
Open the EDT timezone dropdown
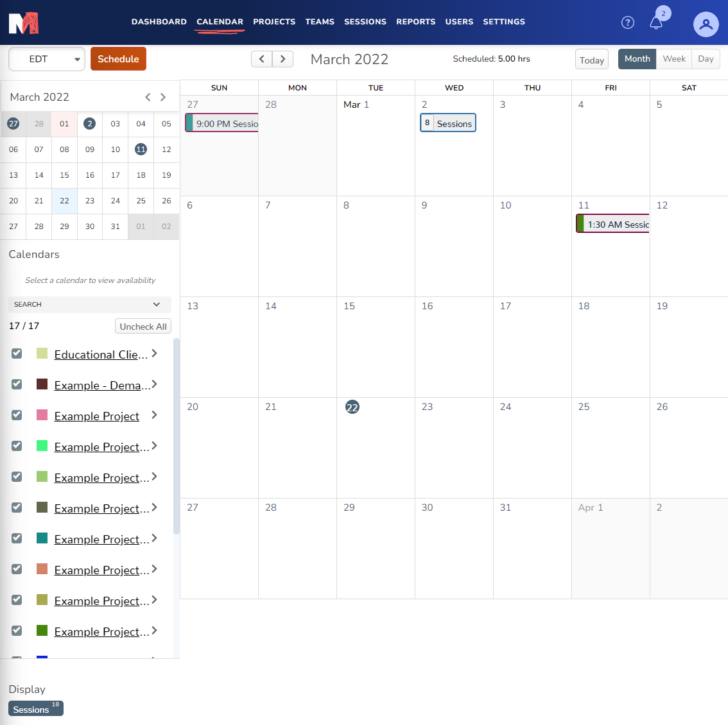[x=47, y=59]
